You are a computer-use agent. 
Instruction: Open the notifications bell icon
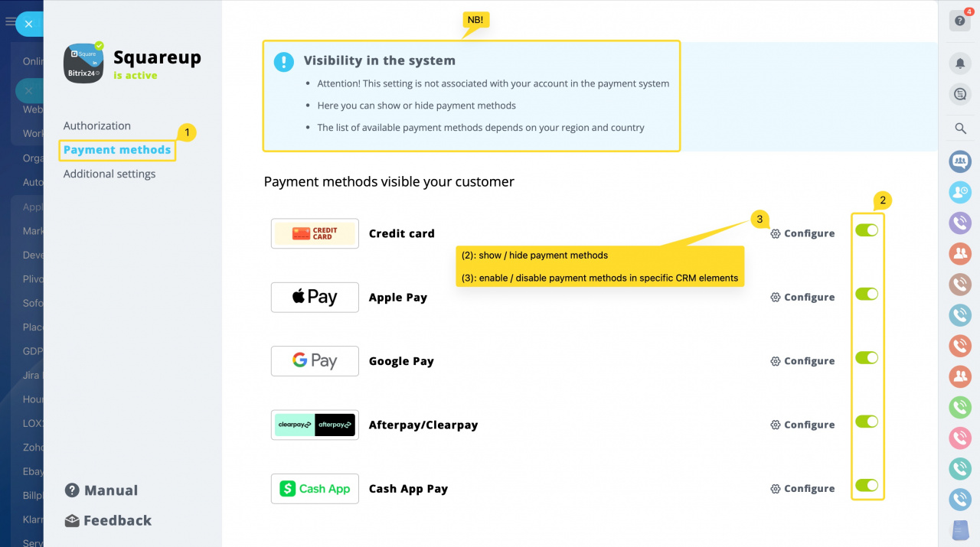pyautogui.click(x=959, y=63)
